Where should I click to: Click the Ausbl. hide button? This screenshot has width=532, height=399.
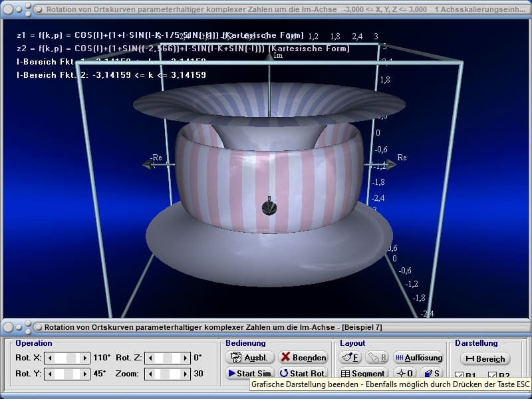pos(249,358)
